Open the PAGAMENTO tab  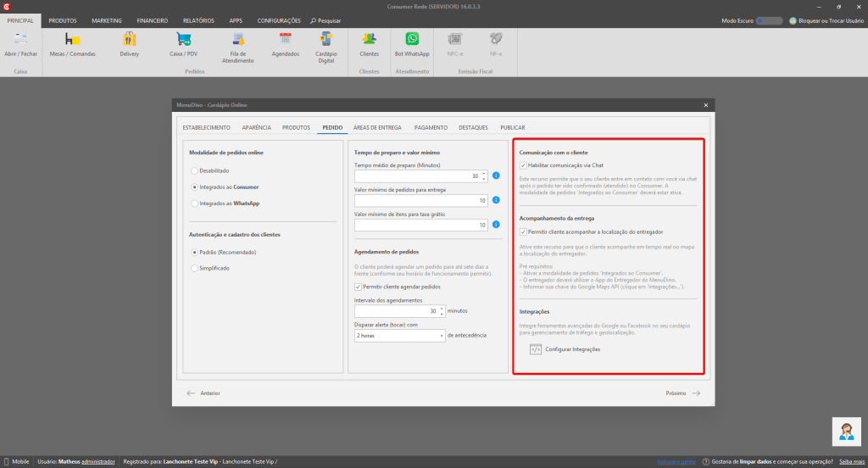pos(431,127)
